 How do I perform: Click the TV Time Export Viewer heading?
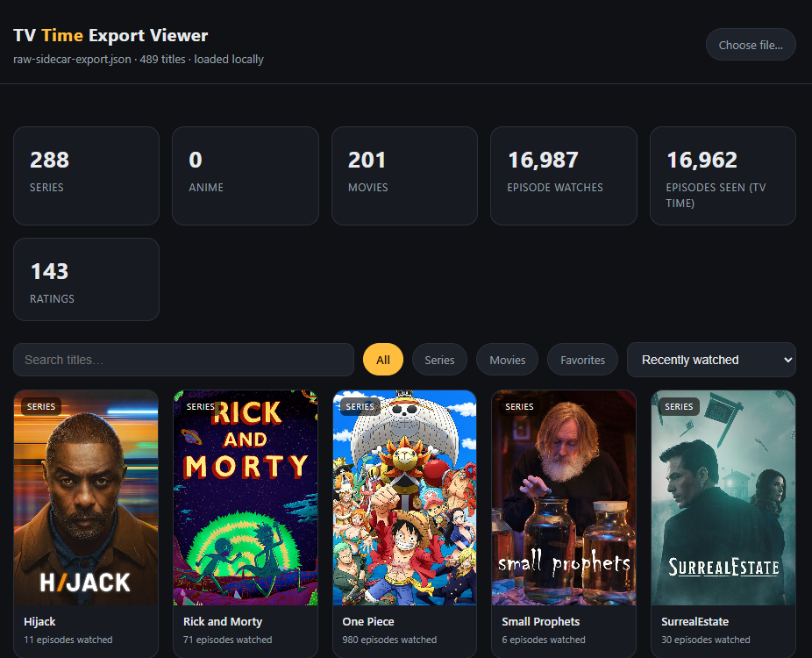pyautogui.click(x=110, y=35)
